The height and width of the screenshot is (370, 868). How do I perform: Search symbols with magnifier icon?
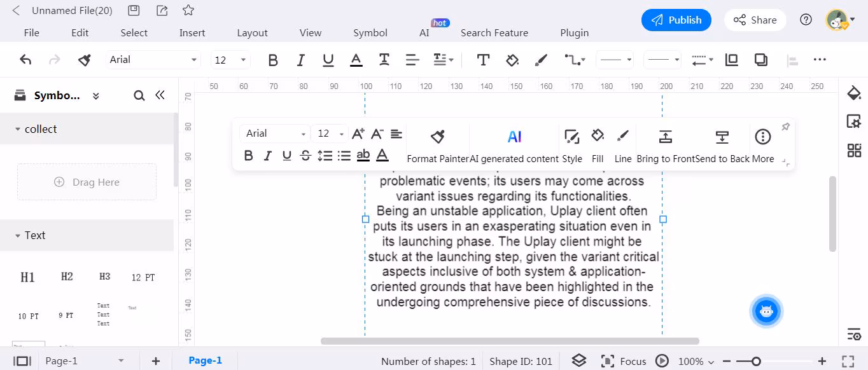[139, 95]
